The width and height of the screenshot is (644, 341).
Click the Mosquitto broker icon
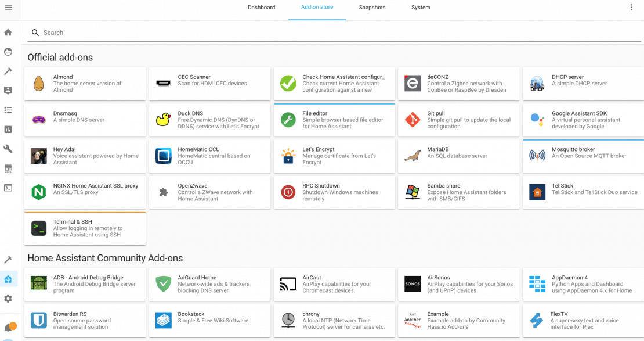[537, 155]
